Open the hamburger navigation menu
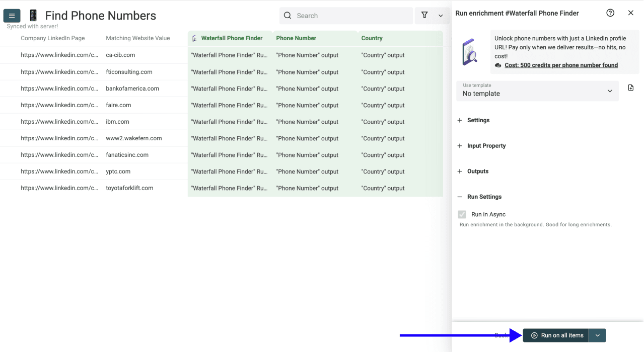 tap(12, 15)
